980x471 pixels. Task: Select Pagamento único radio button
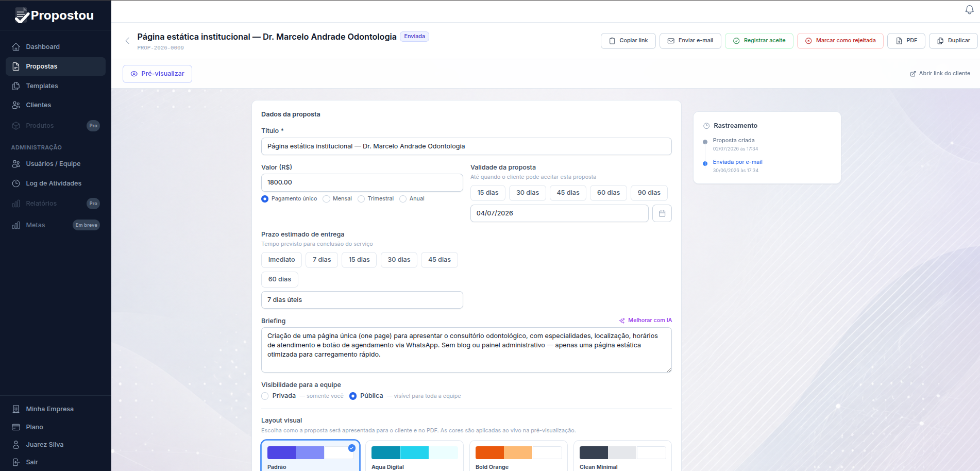(x=265, y=199)
